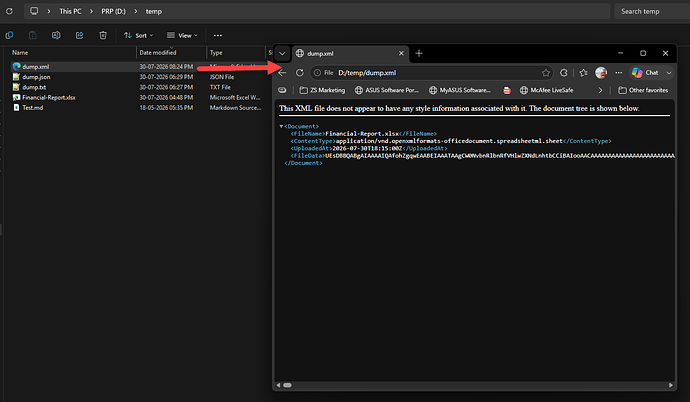Expand chevron after This PC breadcrumb

pos(92,11)
